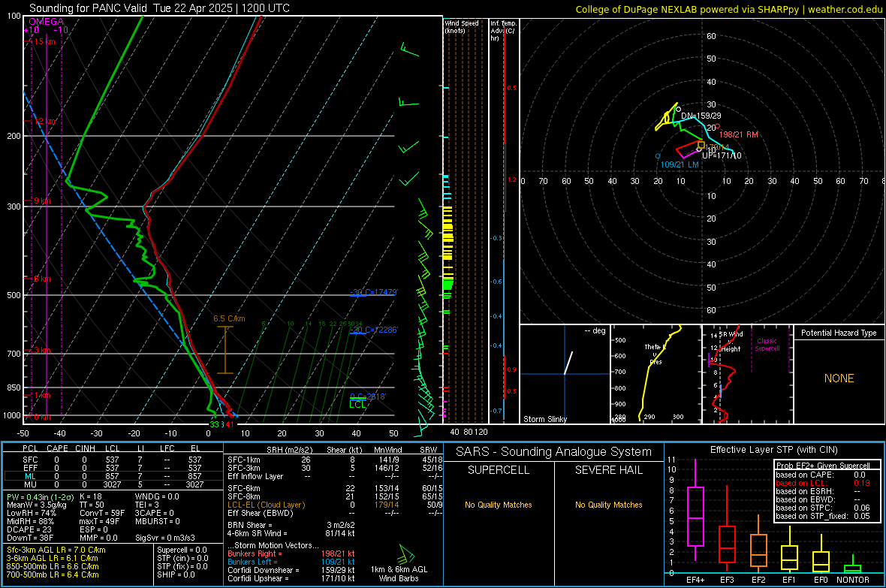This screenshot has width=886, height=588.
Task: Click the 'MBURST = 0' value
Action: point(158,521)
